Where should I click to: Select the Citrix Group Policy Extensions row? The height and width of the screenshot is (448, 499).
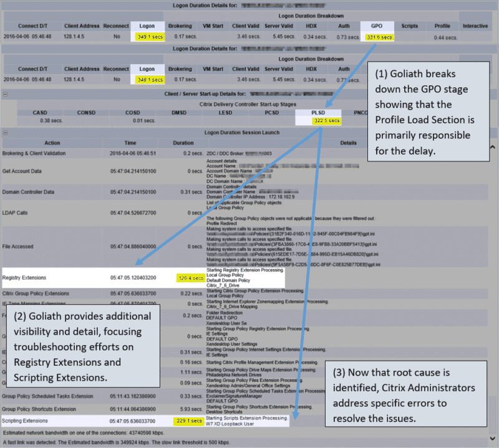point(245,293)
